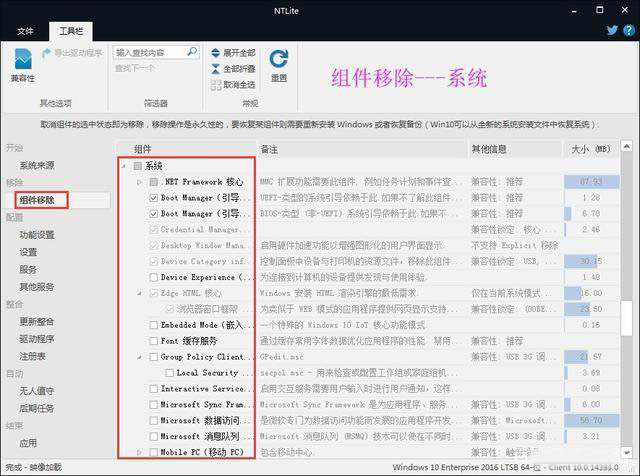Image resolution: width=640 pixels, height=476 pixels.
Task: Click the vertical scrollbar thumb
Action: pos(626,318)
